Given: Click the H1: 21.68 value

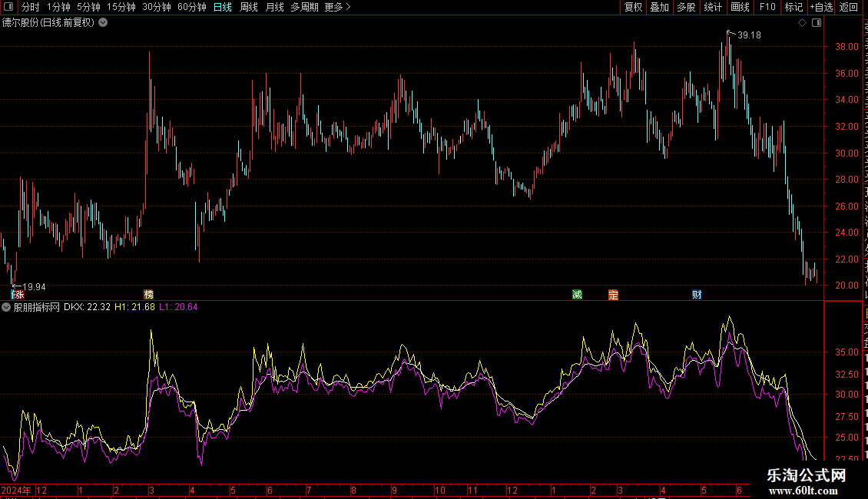Looking at the screenshot, I should coord(134,307).
